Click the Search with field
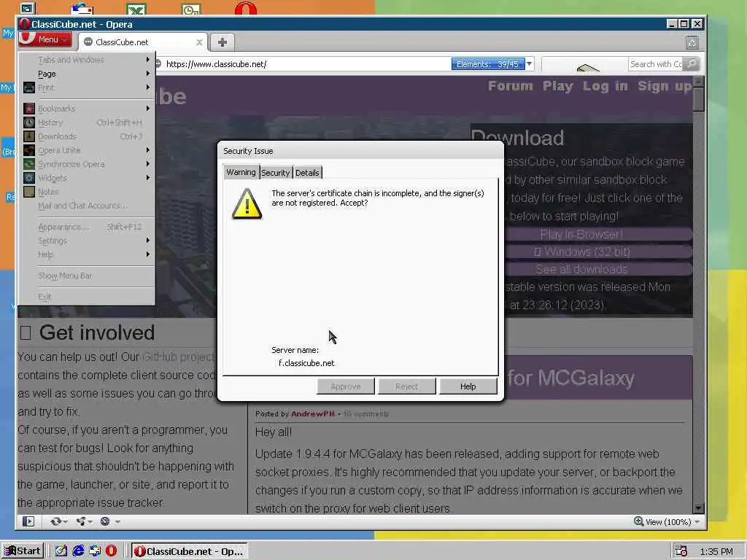 pos(656,64)
